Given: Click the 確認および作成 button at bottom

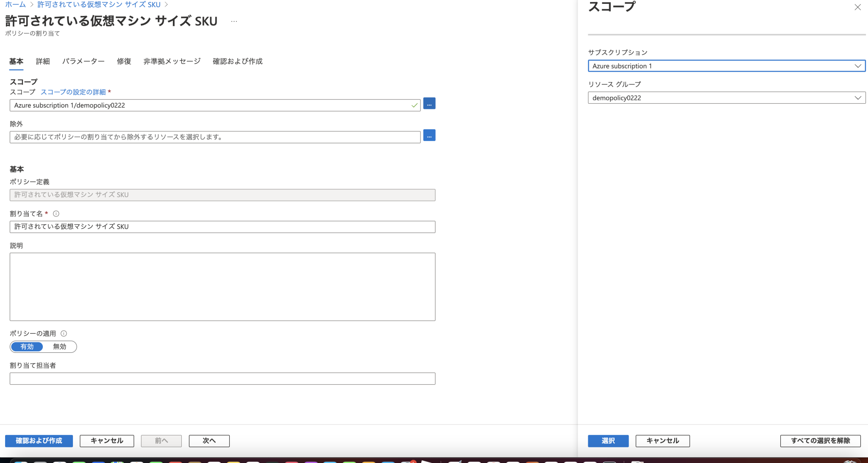Looking at the screenshot, I should (x=39, y=441).
